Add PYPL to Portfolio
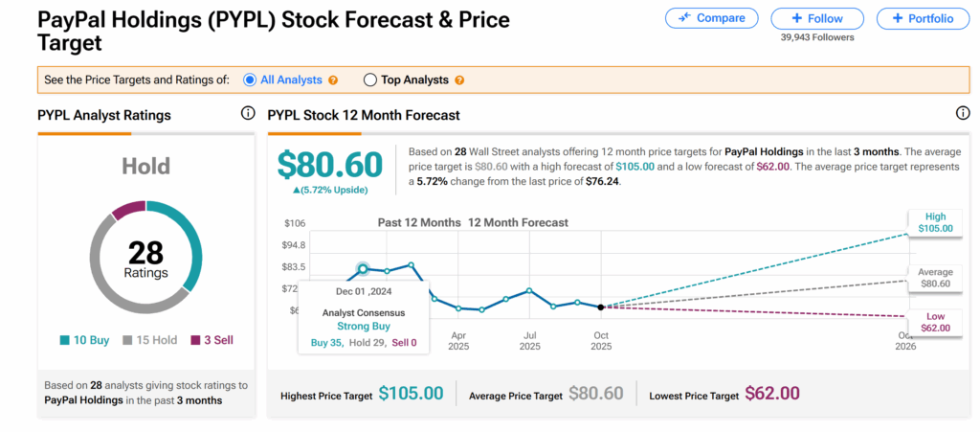Screen dimensions: 980x432 [922, 18]
